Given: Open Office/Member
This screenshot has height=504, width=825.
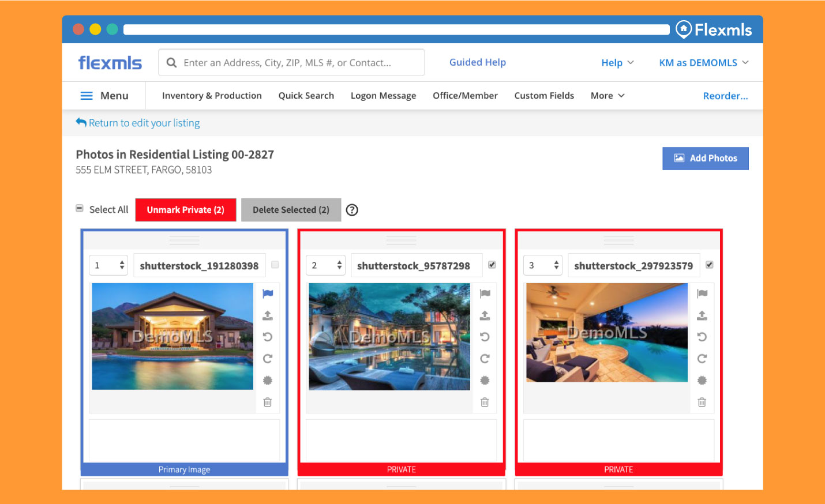Looking at the screenshot, I should (x=465, y=96).
